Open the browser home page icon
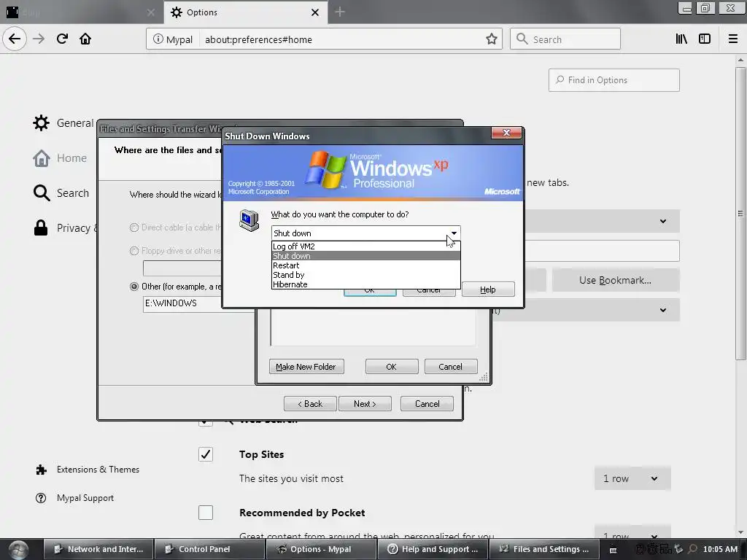 [x=85, y=39]
